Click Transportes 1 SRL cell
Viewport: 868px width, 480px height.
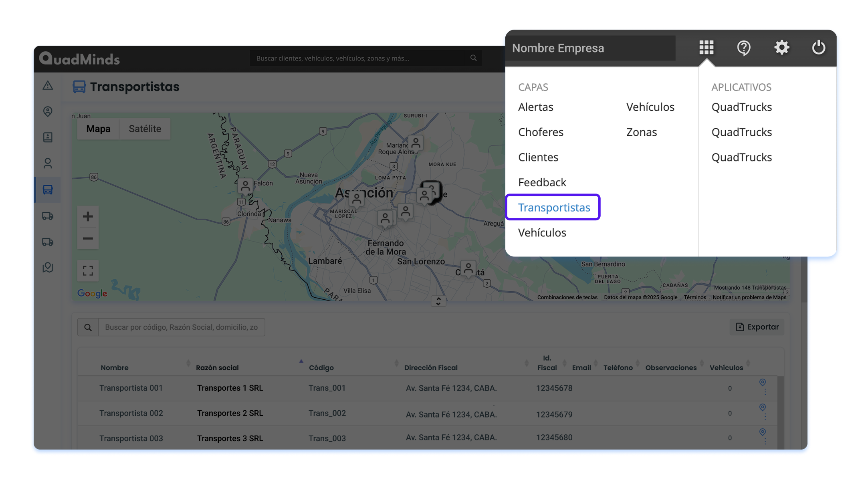tap(230, 388)
